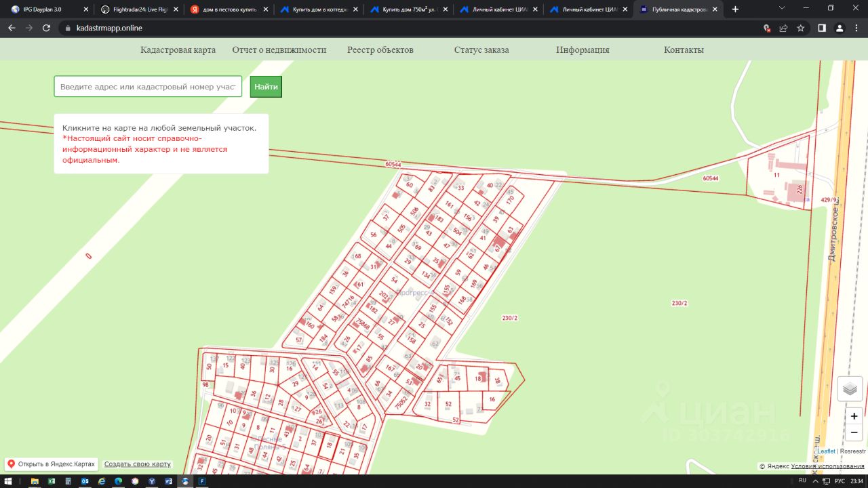Zoom out on the cadastral map

(854, 432)
